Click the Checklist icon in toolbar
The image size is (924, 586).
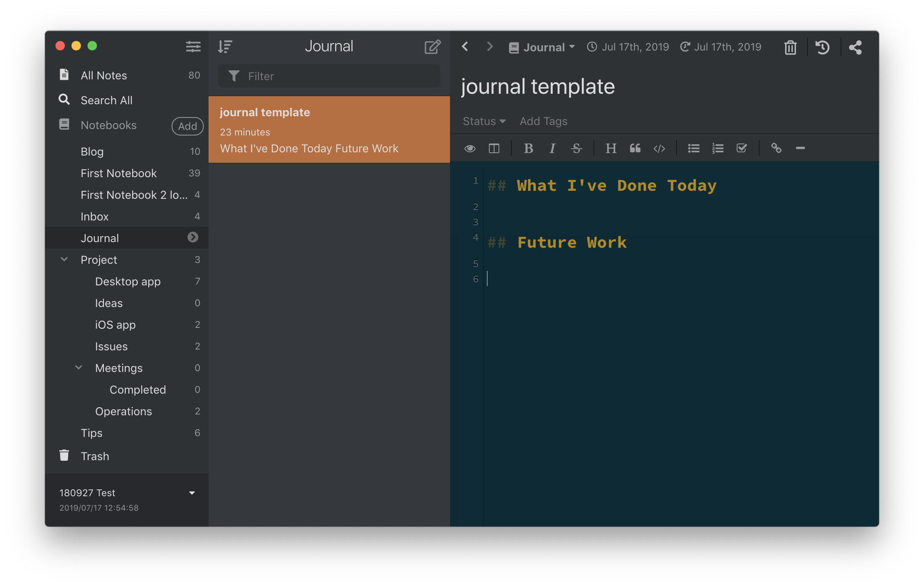(742, 148)
